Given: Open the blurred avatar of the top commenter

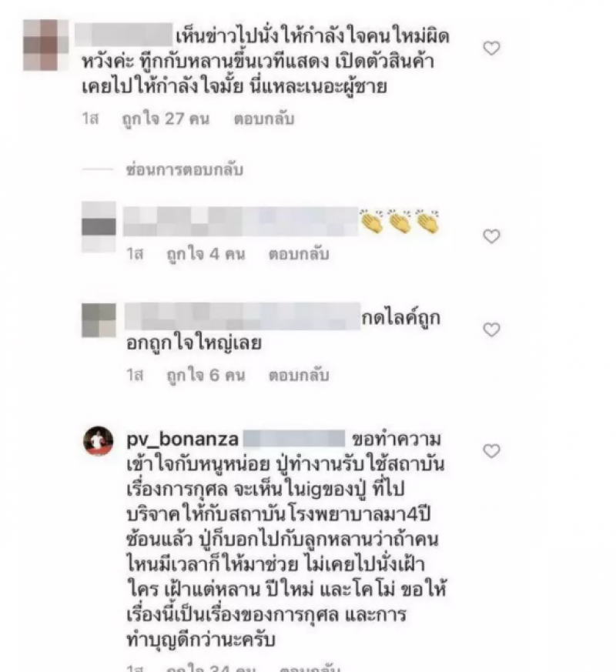Looking at the screenshot, I should coord(46,45).
